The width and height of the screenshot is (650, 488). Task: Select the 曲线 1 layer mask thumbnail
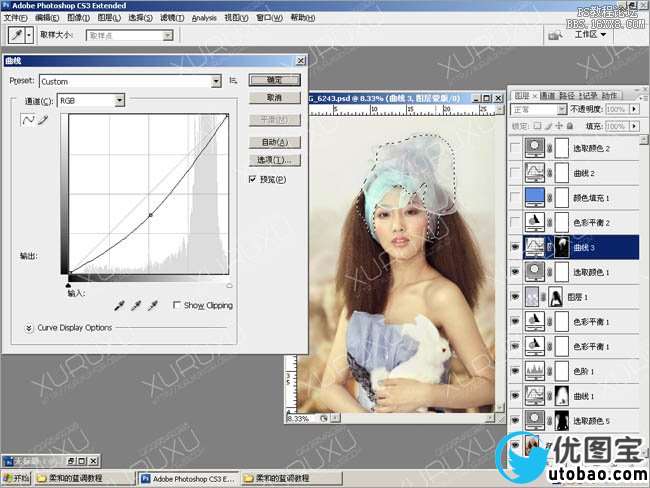[562, 396]
